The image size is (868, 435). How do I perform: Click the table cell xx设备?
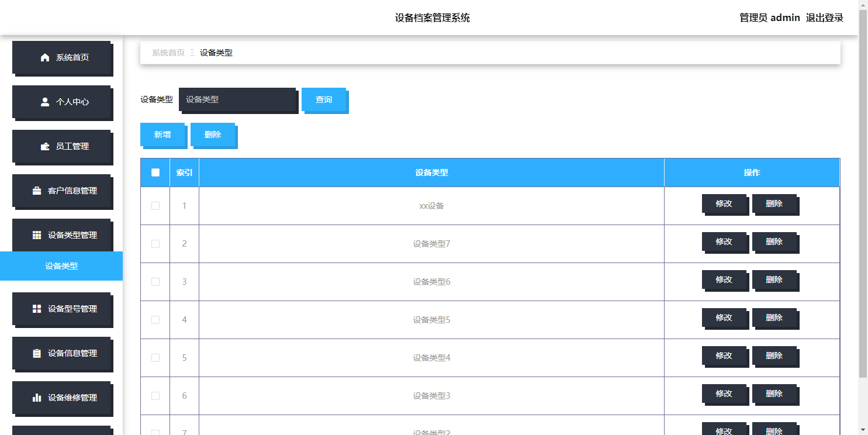(x=431, y=206)
